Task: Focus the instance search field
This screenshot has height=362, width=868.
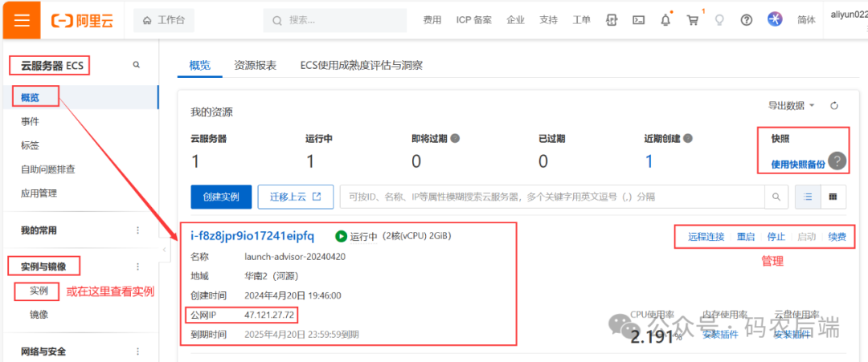Action: [x=552, y=197]
